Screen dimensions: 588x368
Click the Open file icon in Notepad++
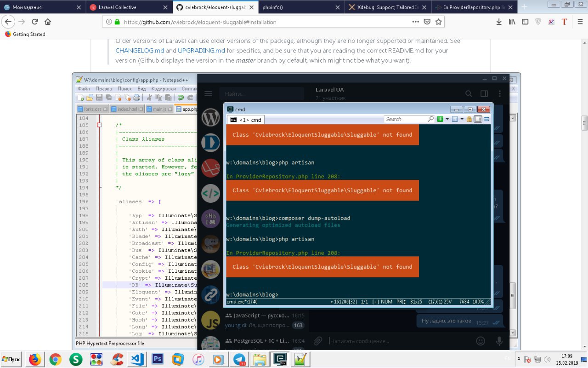tap(90, 98)
